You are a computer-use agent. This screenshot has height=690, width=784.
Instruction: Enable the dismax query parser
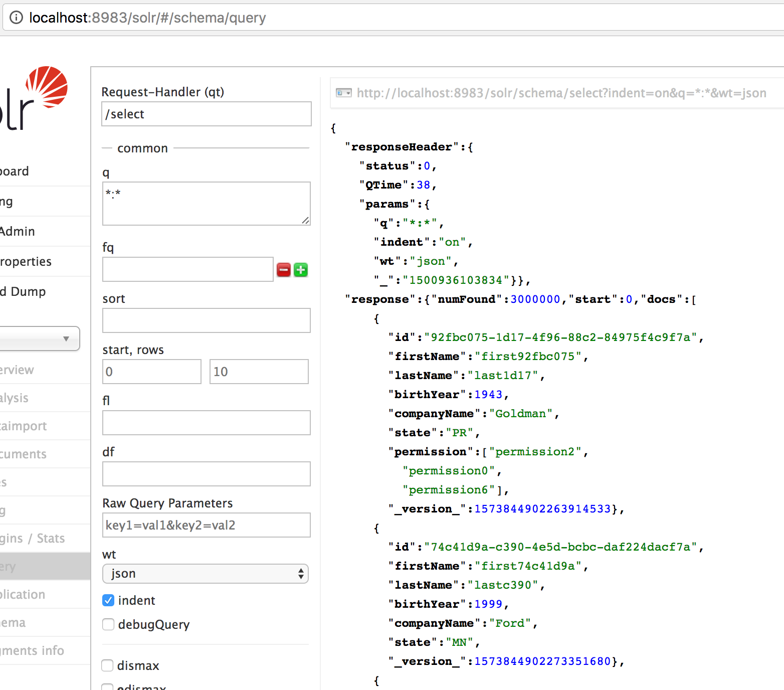tap(107, 665)
